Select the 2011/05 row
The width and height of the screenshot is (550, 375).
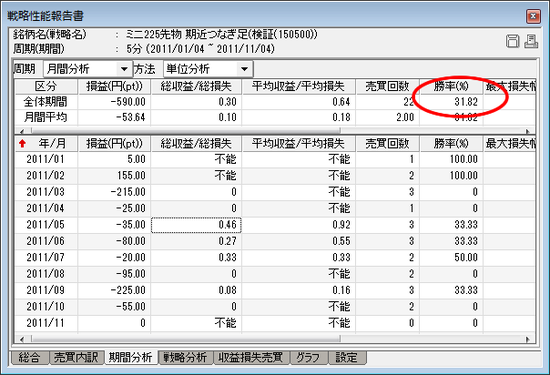[275, 225]
